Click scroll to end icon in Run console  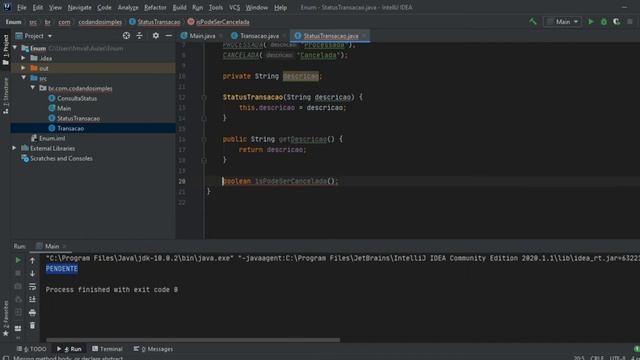(x=32, y=300)
